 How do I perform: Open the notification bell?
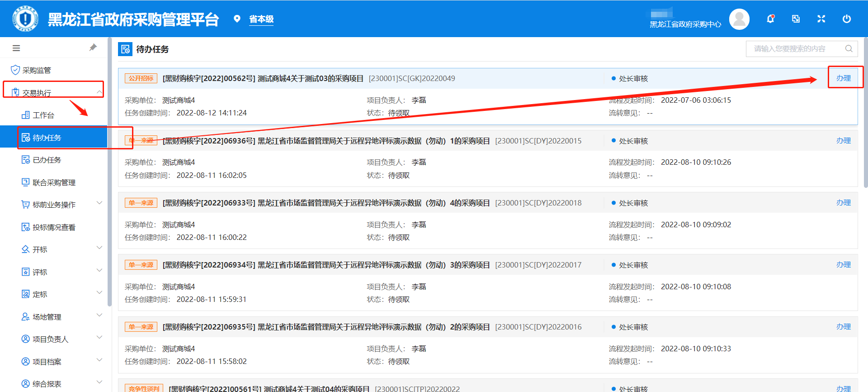pos(770,19)
